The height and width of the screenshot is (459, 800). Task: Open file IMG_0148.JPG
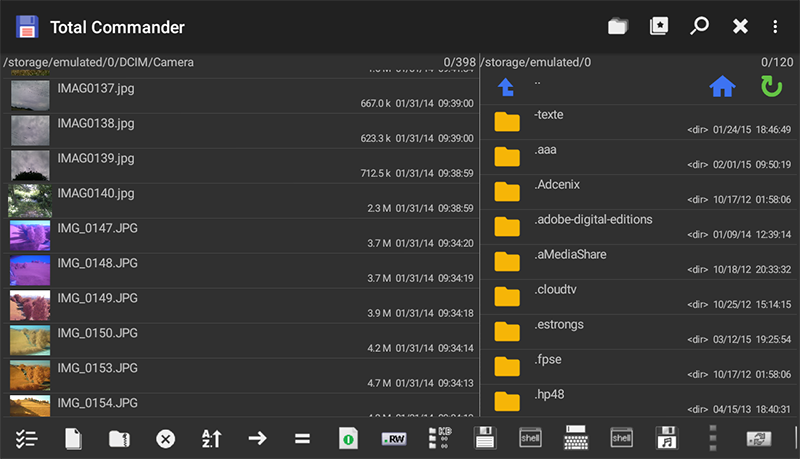[241, 271]
